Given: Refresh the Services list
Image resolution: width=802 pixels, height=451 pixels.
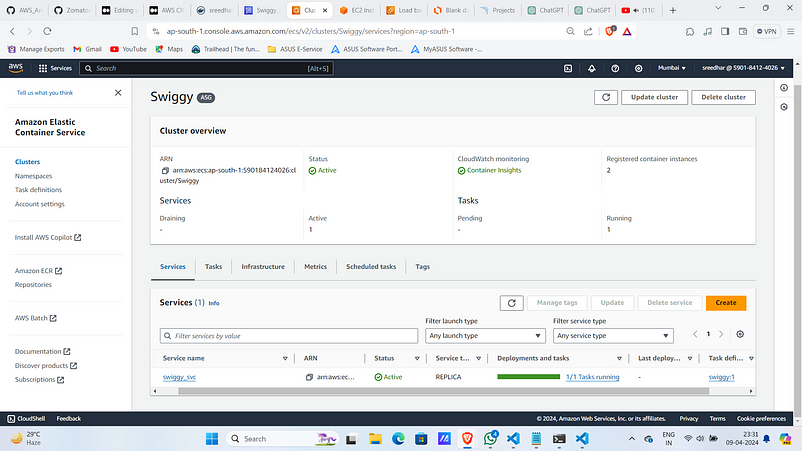Looking at the screenshot, I should pyautogui.click(x=511, y=303).
